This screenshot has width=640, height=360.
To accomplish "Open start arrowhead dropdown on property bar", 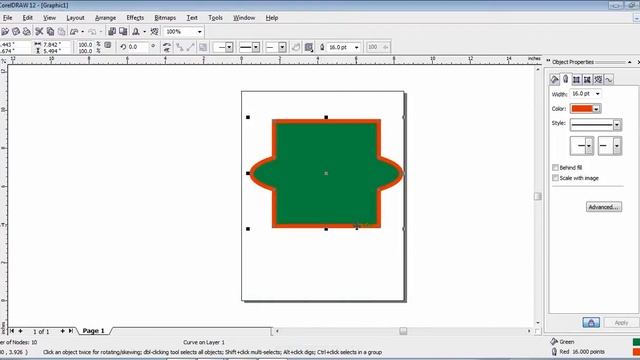I will pyautogui.click(x=229, y=47).
